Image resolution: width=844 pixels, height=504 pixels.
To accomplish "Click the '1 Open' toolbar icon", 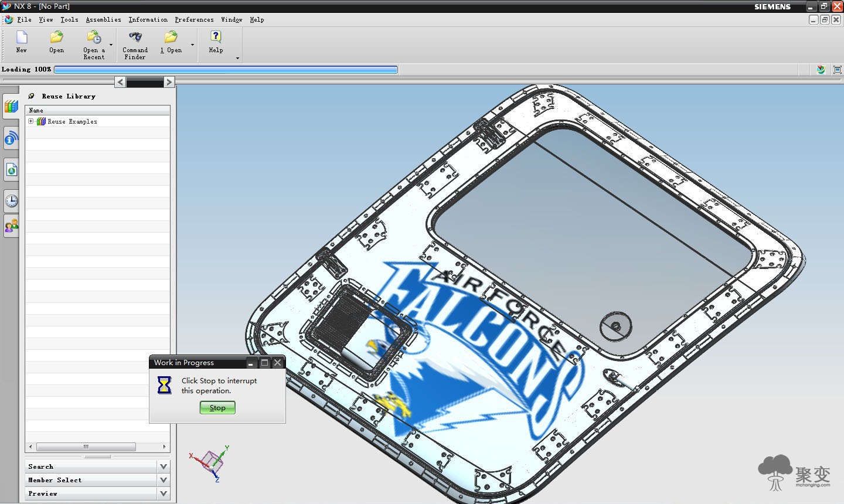I will (171, 38).
